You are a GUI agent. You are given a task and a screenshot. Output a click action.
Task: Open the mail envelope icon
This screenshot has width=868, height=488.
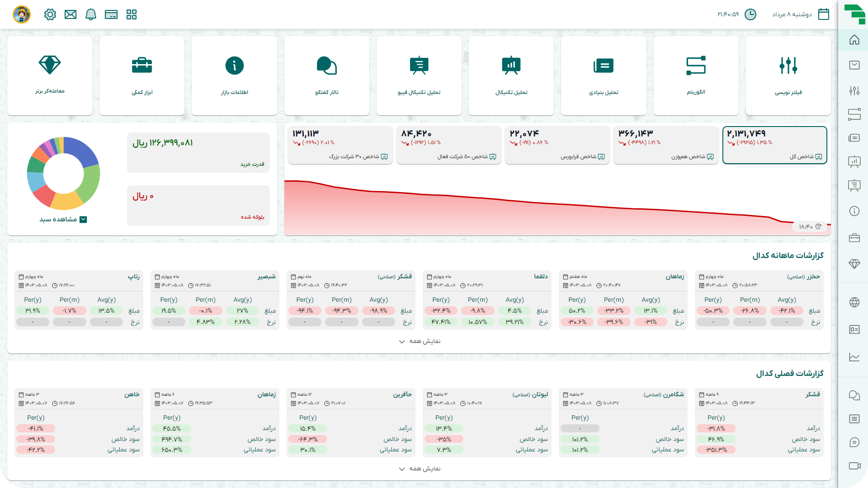click(x=71, y=14)
